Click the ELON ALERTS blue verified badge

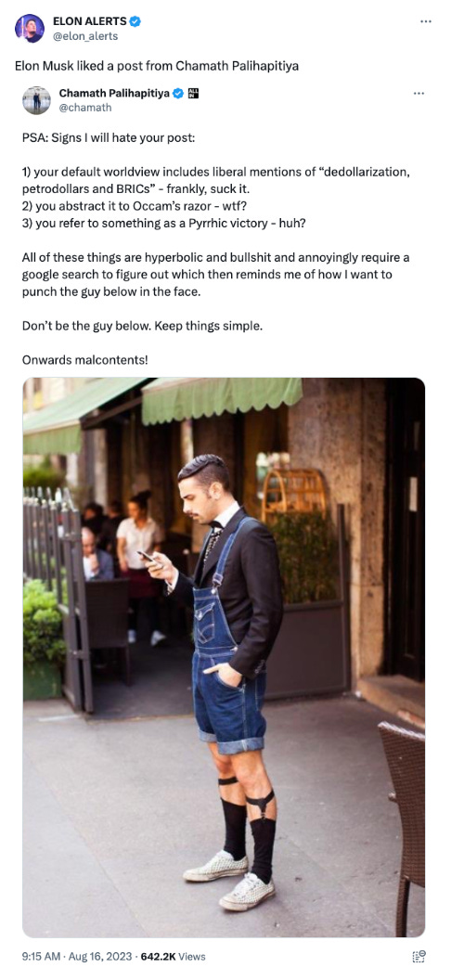[x=135, y=22]
